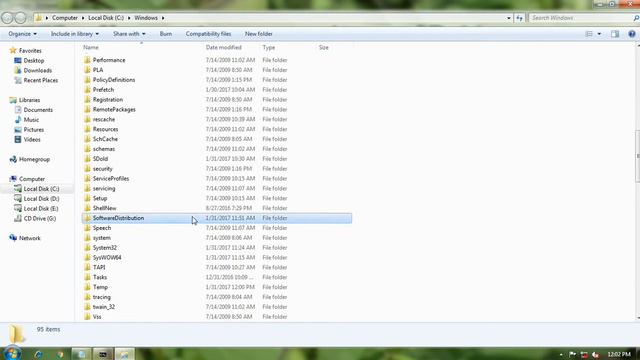Click the Help question mark icon
The height and width of the screenshot is (360, 640).
point(632,34)
